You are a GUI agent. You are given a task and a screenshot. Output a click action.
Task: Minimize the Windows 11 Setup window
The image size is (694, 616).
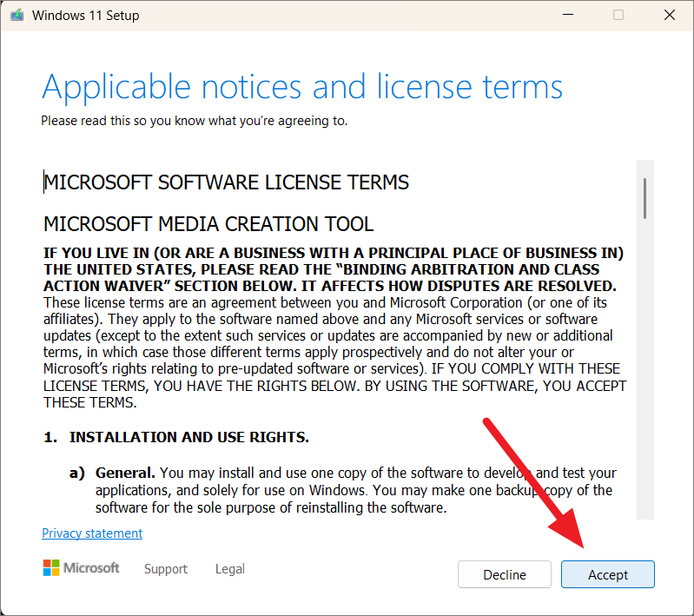click(568, 15)
